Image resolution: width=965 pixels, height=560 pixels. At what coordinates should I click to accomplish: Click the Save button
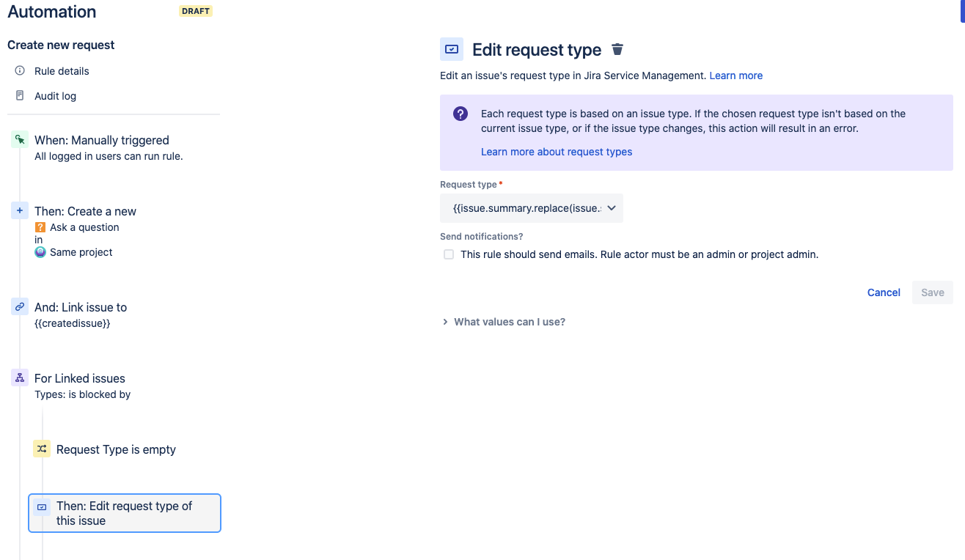tap(932, 292)
